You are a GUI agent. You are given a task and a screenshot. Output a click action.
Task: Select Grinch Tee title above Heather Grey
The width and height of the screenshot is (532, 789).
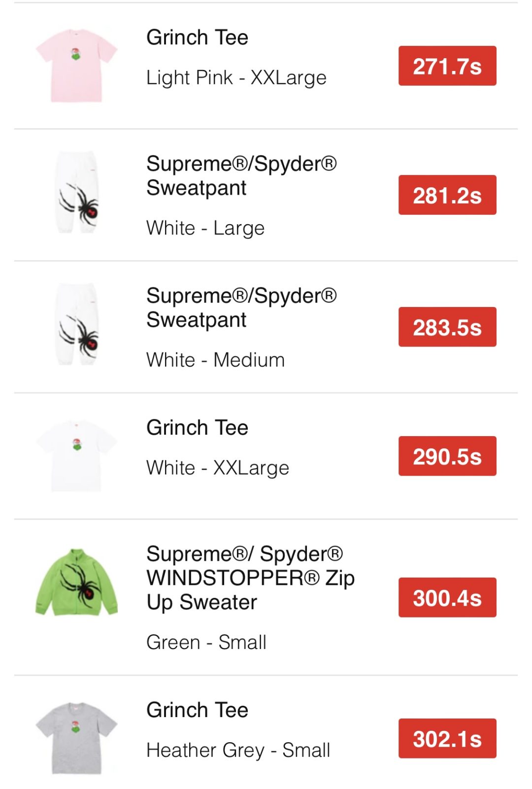[197, 710]
